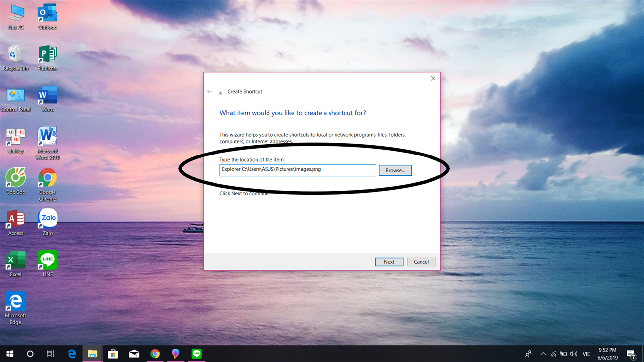The width and height of the screenshot is (644, 362).
Task: Expand hidden icons in the system tray
Action: tap(543, 354)
